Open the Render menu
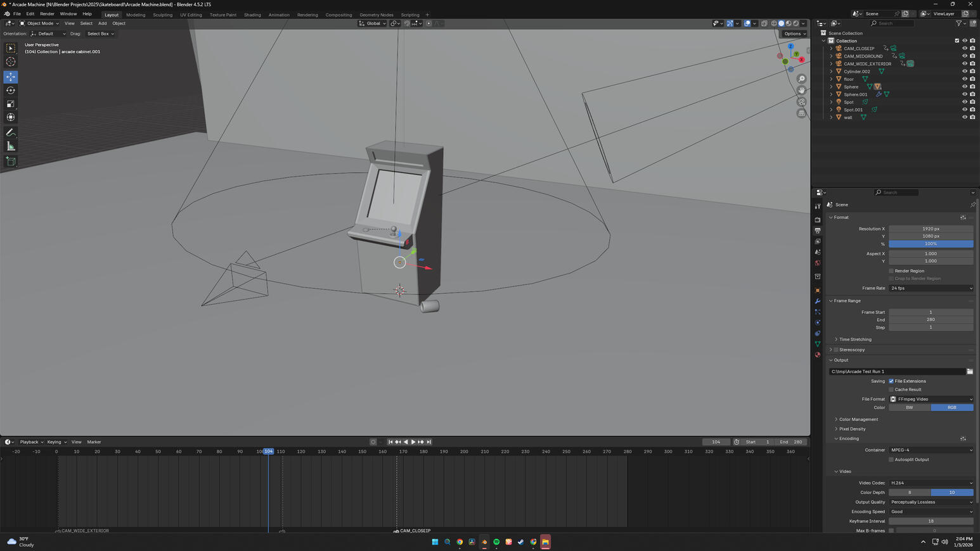The image size is (980, 551). 47,14
